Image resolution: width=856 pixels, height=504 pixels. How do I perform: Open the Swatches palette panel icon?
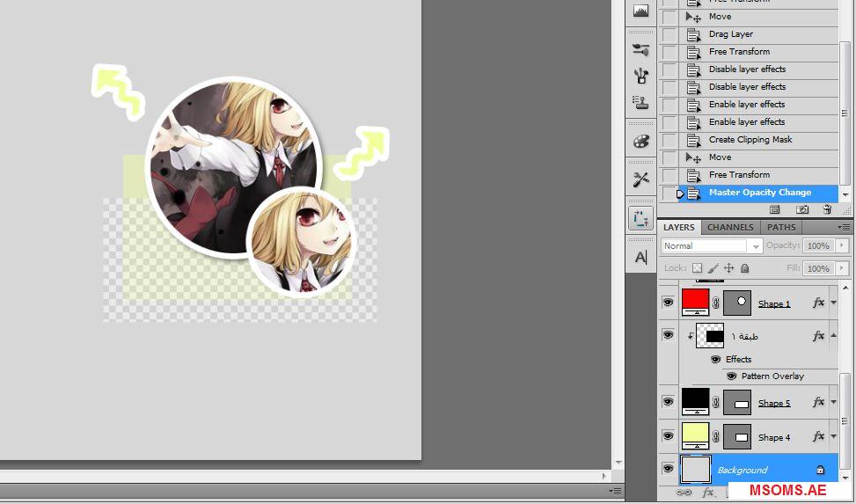point(640,142)
